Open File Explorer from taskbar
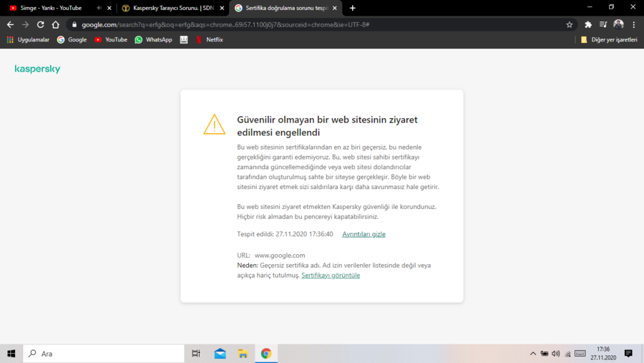 pyautogui.click(x=243, y=354)
